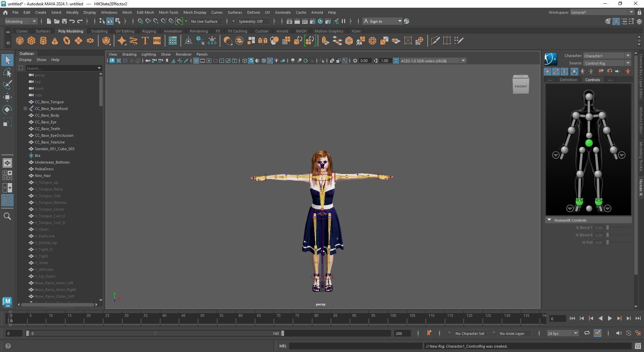Play the animation forwards
The height and width of the screenshot is (352, 644).
pyautogui.click(x=610, y=318)
